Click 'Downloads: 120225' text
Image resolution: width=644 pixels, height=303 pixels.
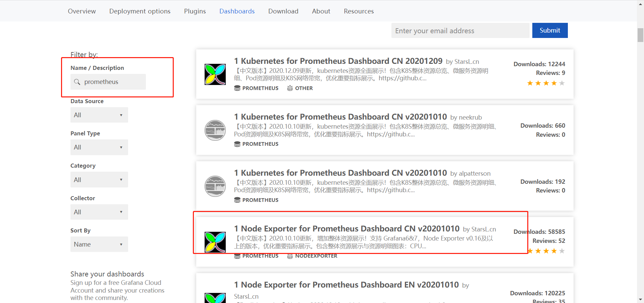coord(537,293)
